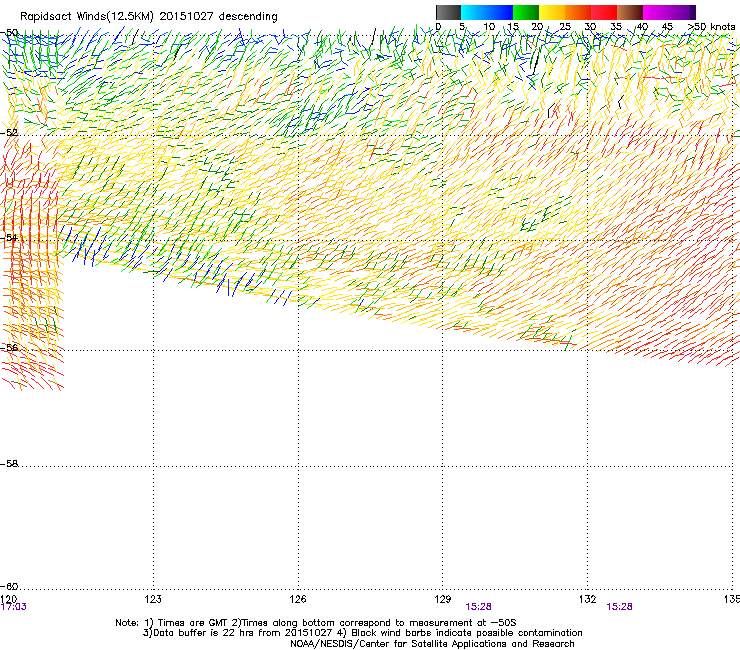Click the 'Rapidscat Winds(12.5KM) 20151027 descending' title

click(x=149, y=16)
